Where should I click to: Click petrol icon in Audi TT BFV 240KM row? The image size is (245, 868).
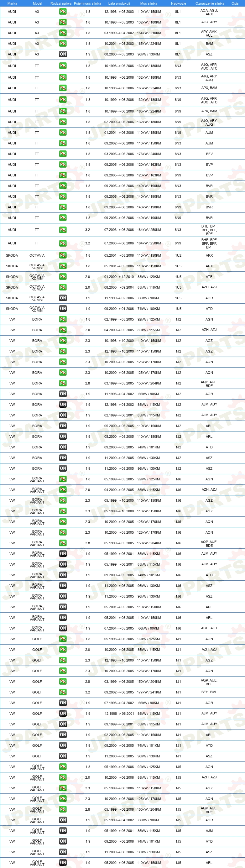click(x=63, y=154)
